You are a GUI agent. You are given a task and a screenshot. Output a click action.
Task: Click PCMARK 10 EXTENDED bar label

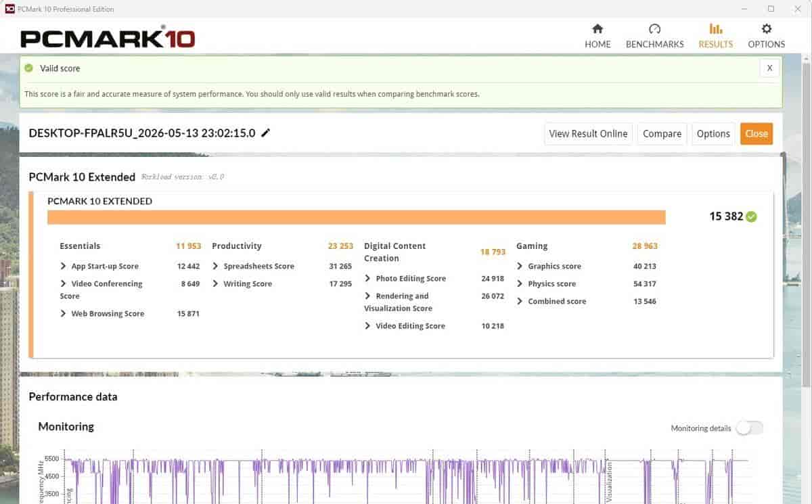tap(99, 201)
